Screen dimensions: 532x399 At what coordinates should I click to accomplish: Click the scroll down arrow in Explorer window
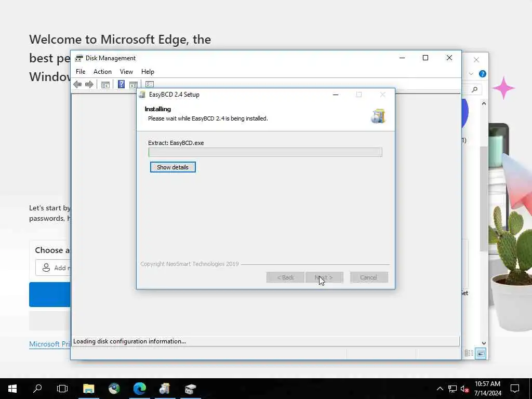pyautogui.click(x=484, y=343)
